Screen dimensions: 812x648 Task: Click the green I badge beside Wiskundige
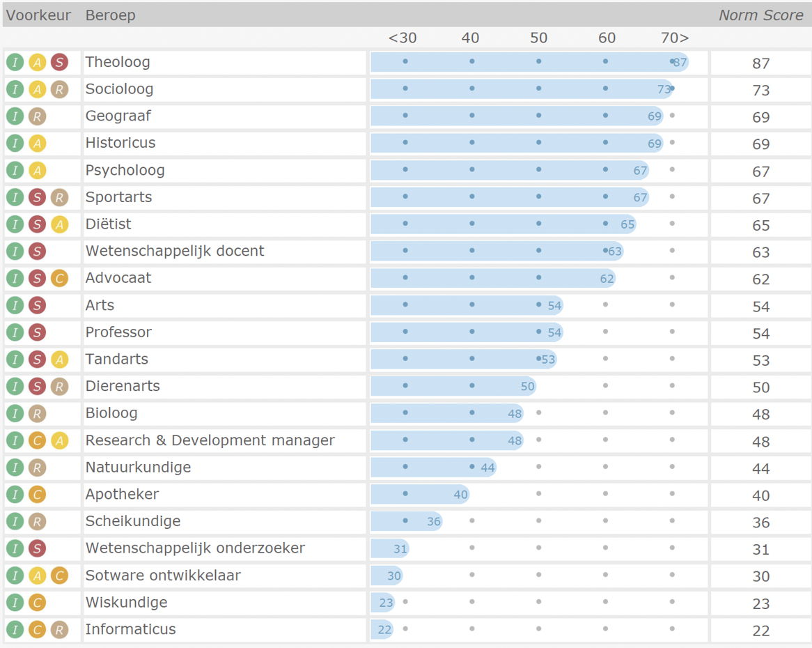click(x=15, y=603)
